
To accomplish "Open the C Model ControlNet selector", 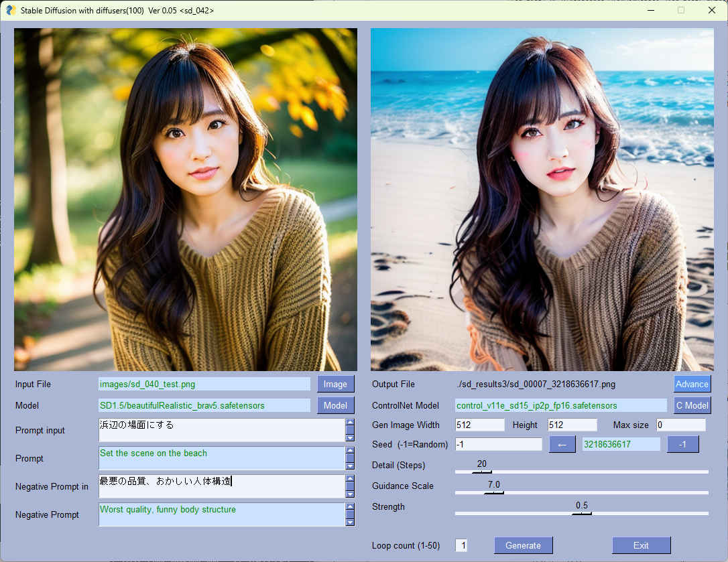I will coord(692,405).
